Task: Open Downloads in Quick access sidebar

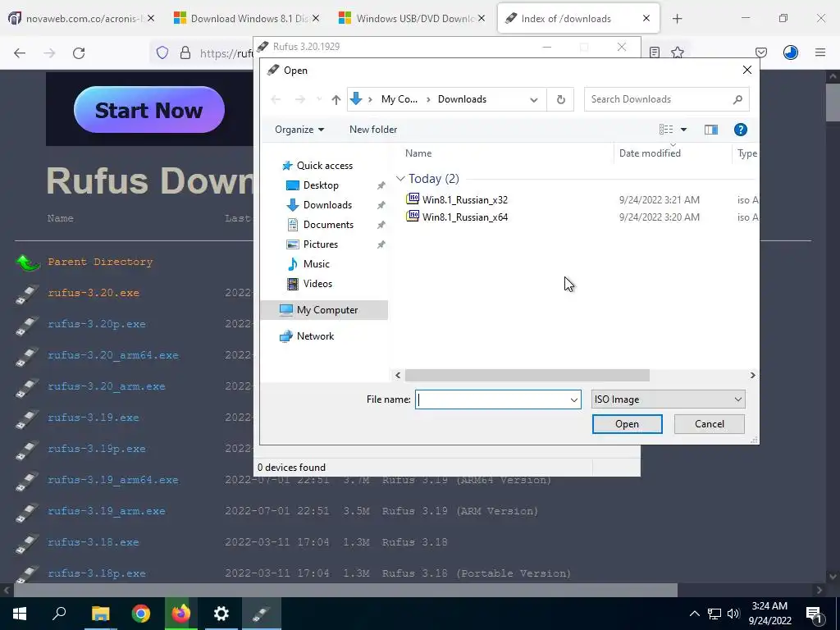Action: (x=327, y=205)
